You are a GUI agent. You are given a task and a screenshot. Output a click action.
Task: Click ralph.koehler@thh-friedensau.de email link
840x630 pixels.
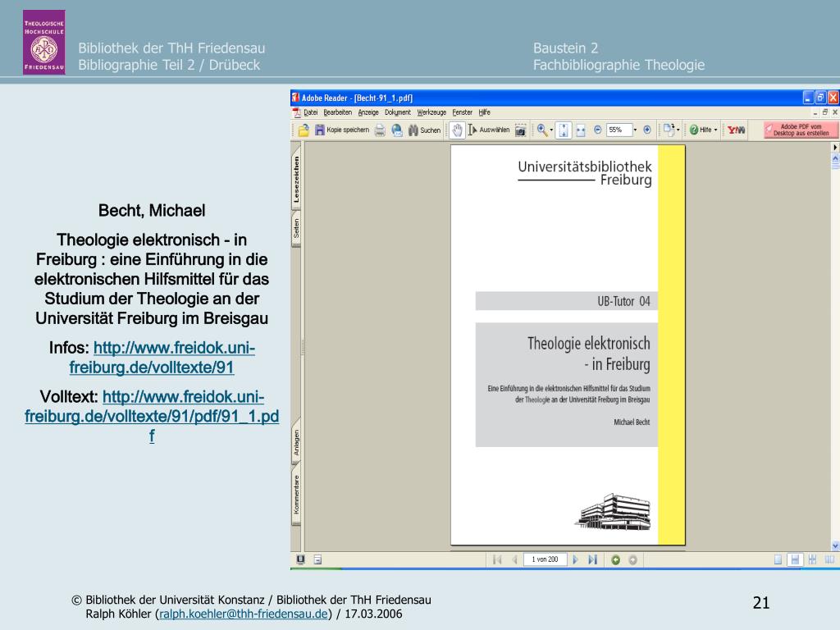click(243, 614)
